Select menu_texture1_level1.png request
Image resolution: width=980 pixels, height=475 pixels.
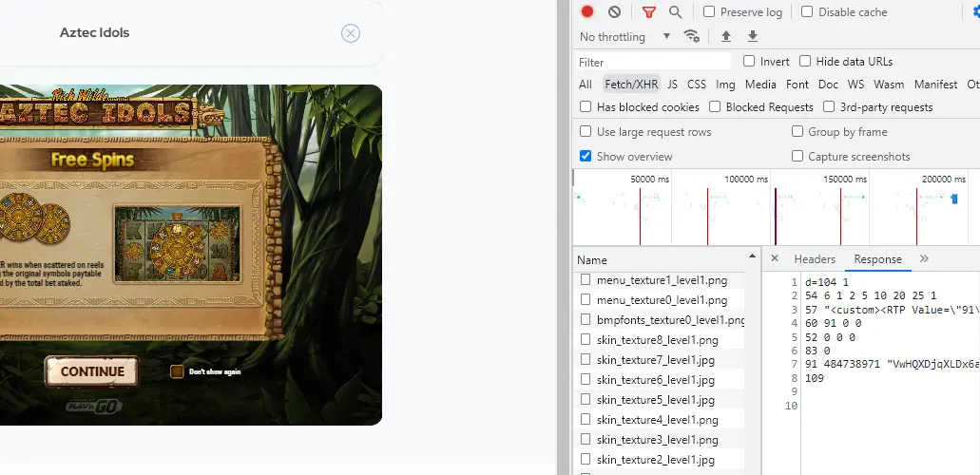coord(660,280)
